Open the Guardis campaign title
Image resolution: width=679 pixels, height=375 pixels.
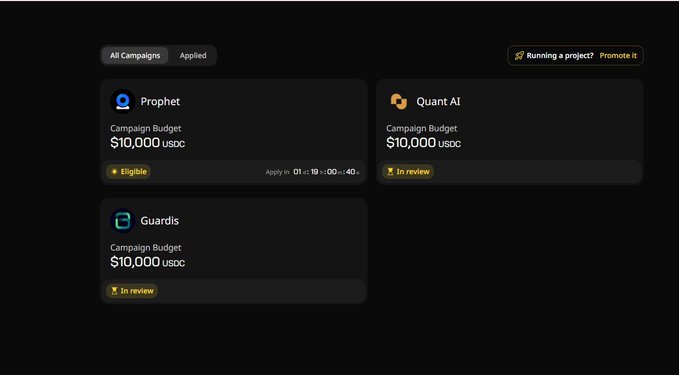point(159,220)
